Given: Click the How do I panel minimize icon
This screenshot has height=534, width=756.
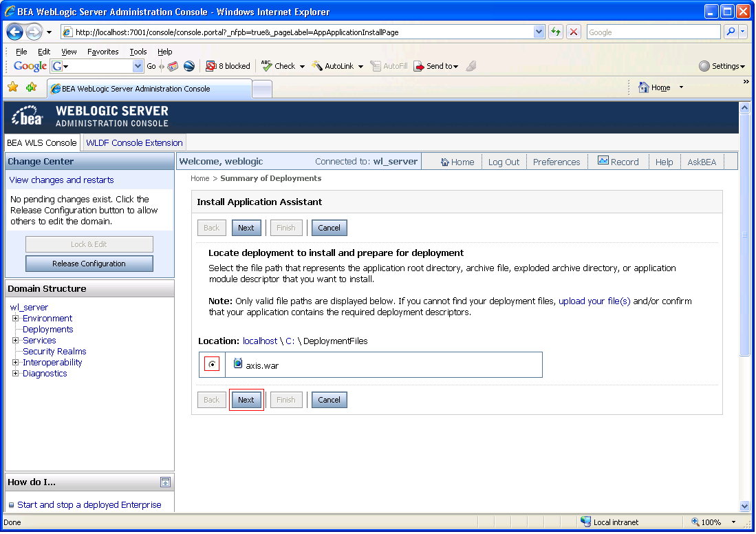Looking at the screenshot, I should [165, 482].
